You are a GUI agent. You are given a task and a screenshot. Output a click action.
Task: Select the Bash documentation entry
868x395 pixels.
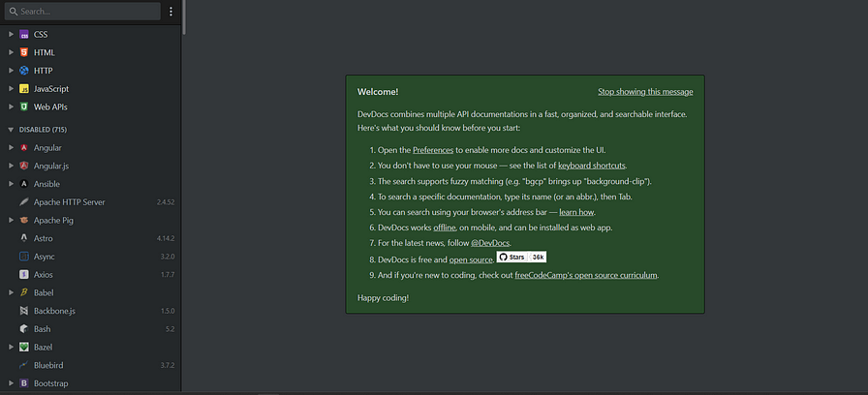90,328
